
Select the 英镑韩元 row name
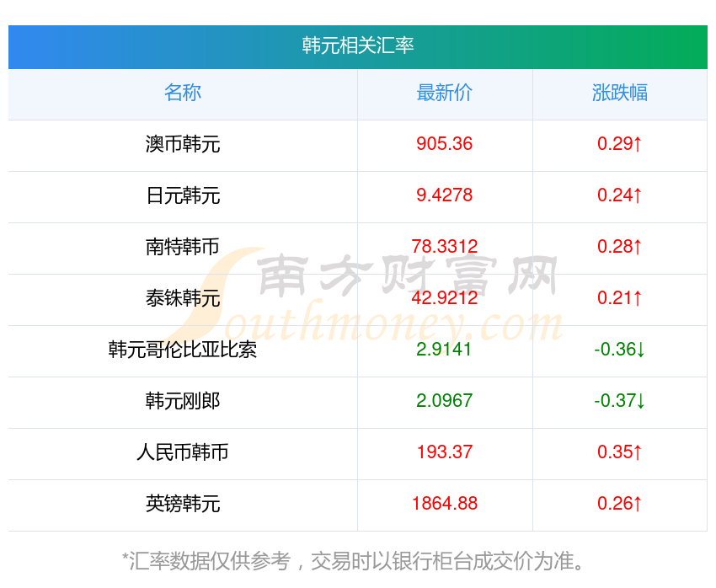point(183,504)
